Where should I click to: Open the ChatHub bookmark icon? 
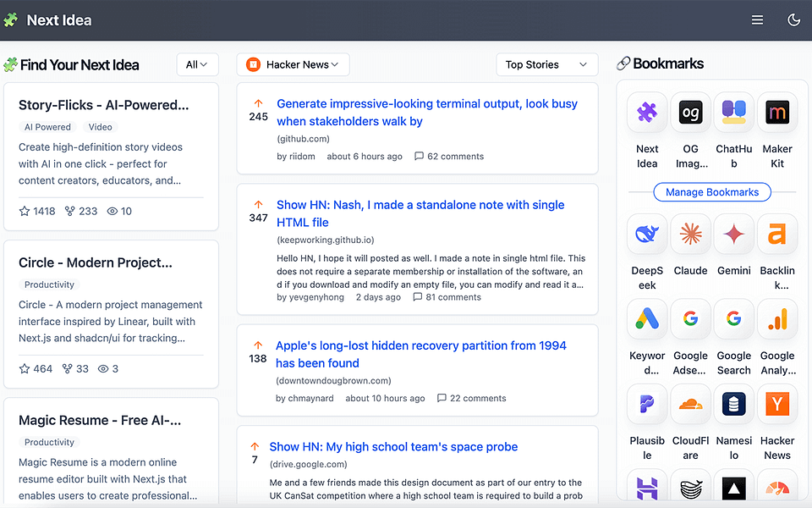(734, 112)
